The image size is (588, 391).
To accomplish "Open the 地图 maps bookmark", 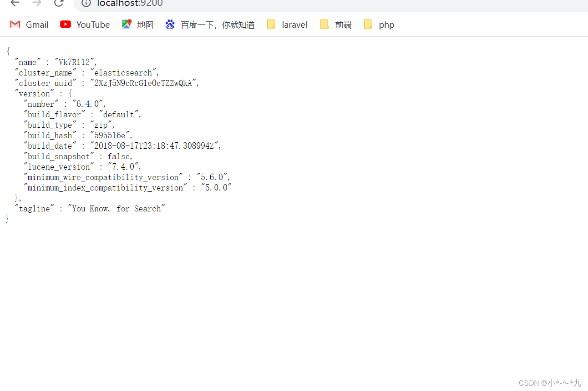I will point(138,25).
